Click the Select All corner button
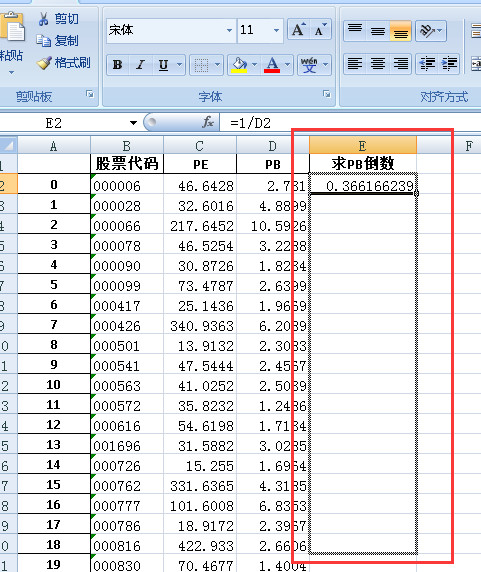The width and height of the screenshot is (481, 572). point(8,145)
